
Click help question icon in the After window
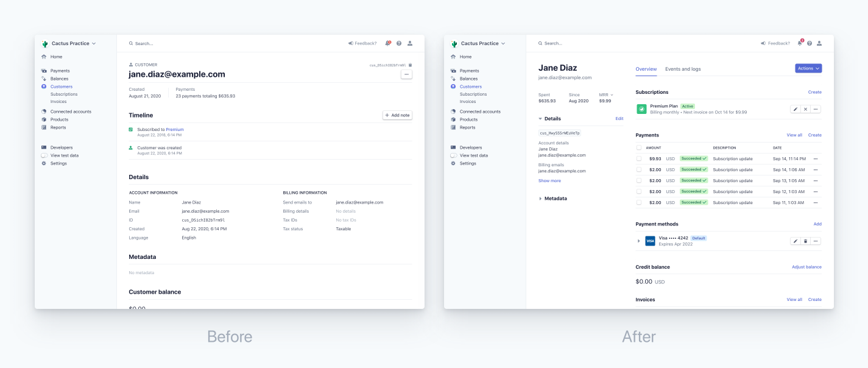tap(810, 43)
